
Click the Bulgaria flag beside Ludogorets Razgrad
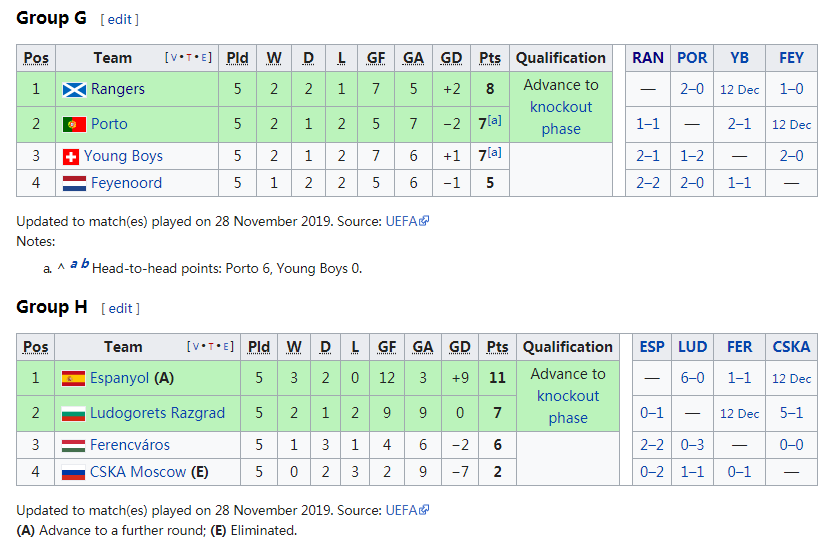click(73, 414)
